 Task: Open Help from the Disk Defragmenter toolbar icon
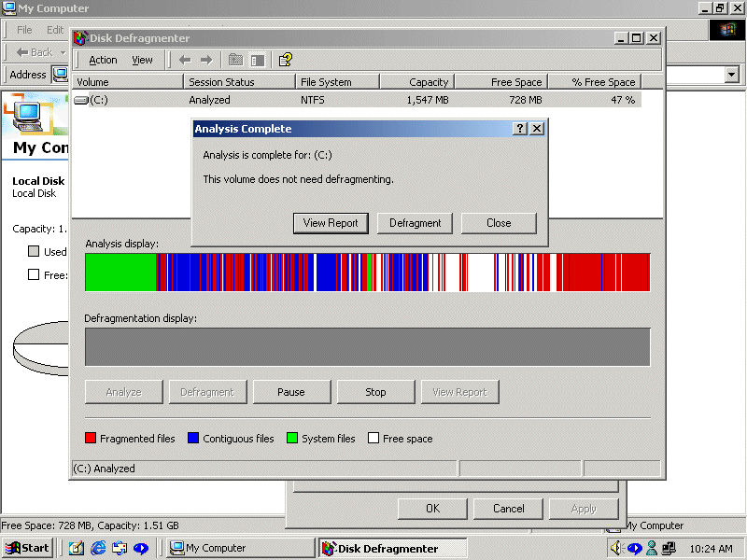click(x=286, y=60)
